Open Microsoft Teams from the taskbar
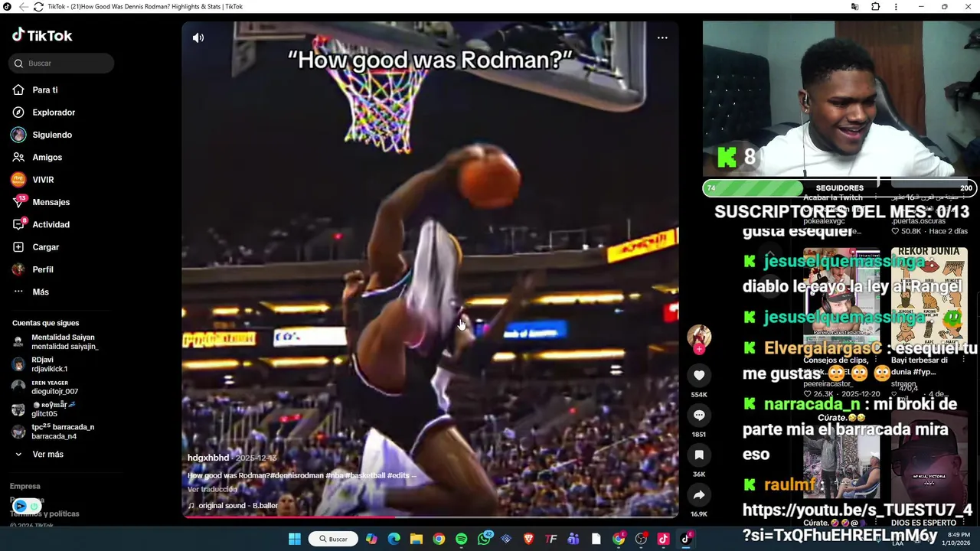The height and width of the screenshot is (551, 980). tap(573, 539)
